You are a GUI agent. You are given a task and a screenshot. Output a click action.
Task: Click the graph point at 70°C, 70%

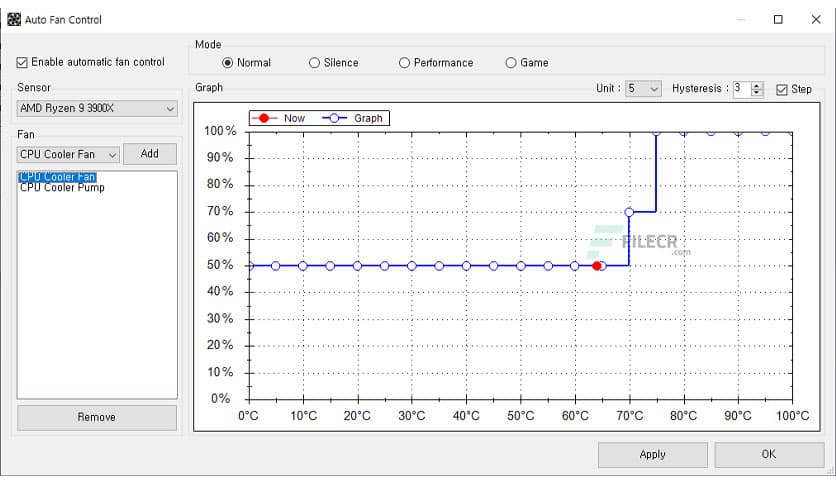tap(629, 212)
